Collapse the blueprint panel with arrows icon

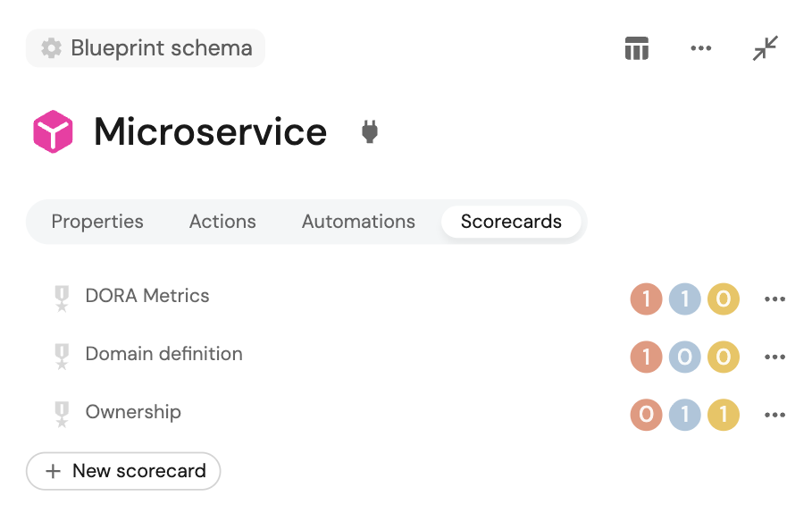coord(766,48)
